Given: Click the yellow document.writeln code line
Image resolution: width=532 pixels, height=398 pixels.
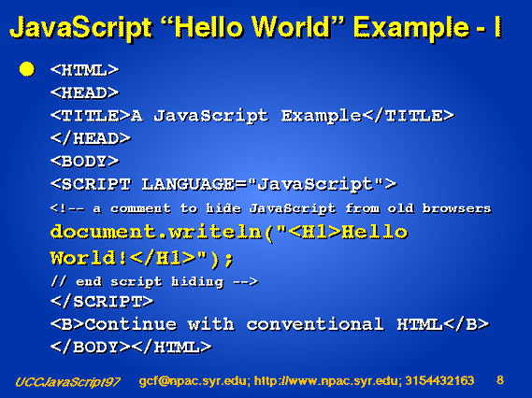Looking at the screenshot, I should 229,233.
